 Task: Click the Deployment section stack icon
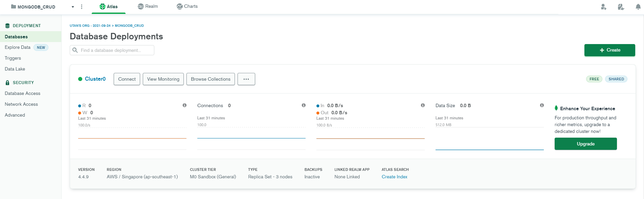coord(7,26)
